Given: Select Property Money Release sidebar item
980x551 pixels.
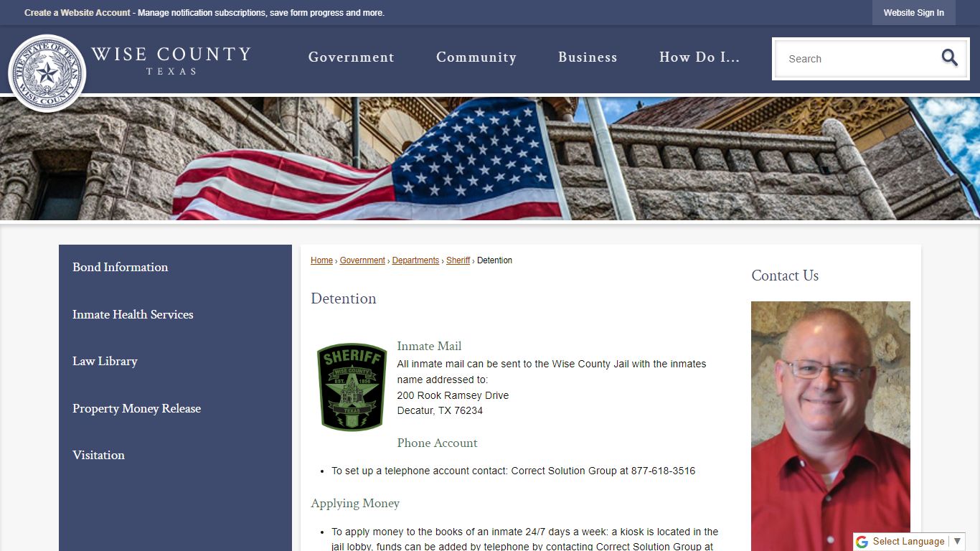Looking at the screenshot, I should pyautogui.click(x=136, y=408).
